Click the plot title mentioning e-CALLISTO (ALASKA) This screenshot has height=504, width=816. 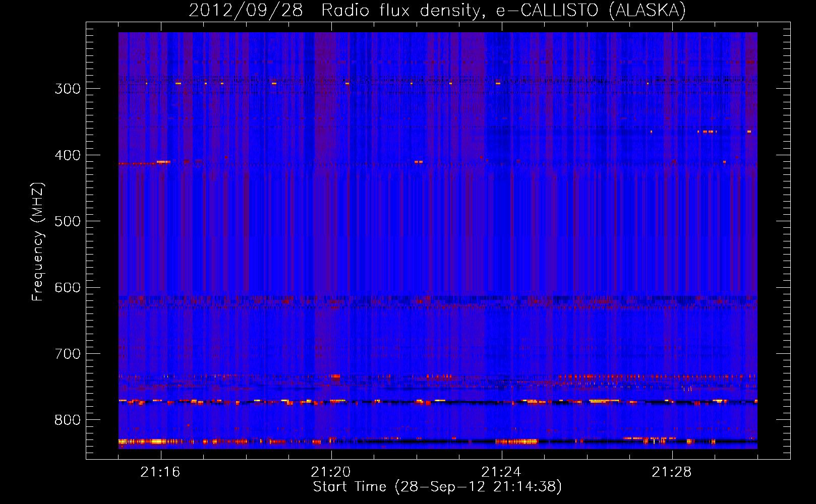(437, 10)
